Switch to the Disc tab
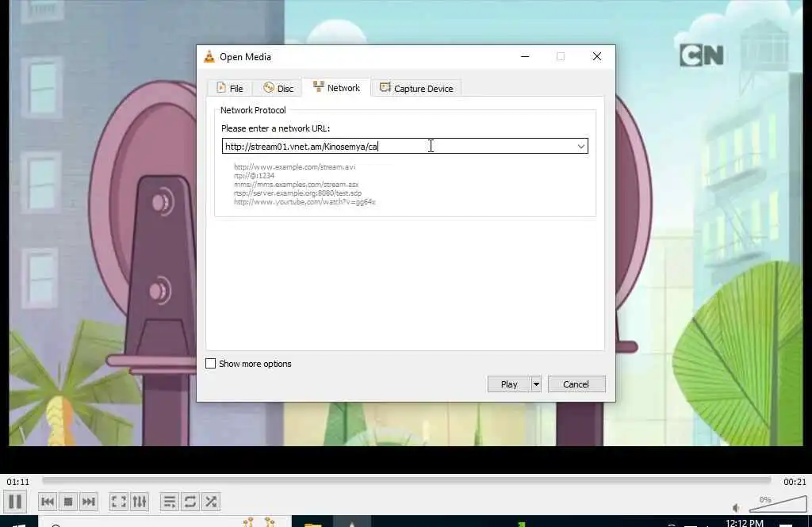The image size is (812, 527). 278,88
